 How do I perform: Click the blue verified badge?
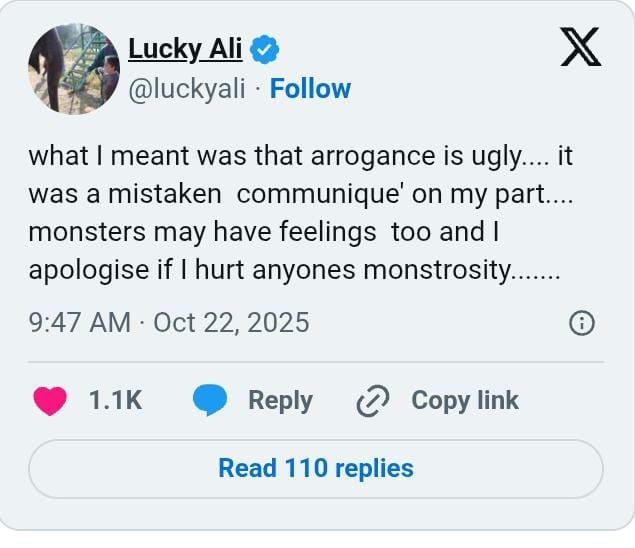click(264, 47)
